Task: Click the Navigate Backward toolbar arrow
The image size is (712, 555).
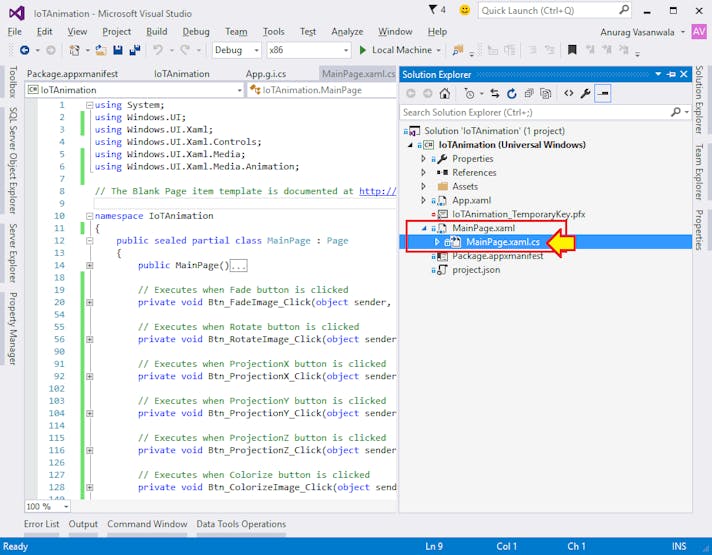Action: pyautogui.click(x=25, y=50)
